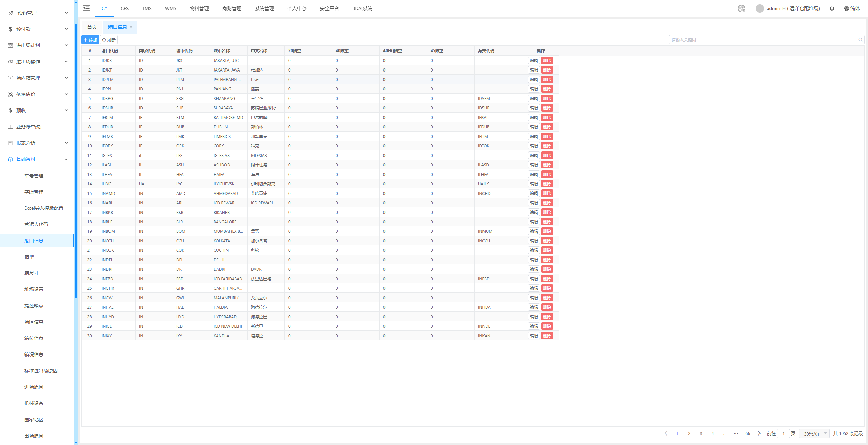This screenshot has height=445, width=868.
Task: Click the language globe icon
Action: pos(847,8)
